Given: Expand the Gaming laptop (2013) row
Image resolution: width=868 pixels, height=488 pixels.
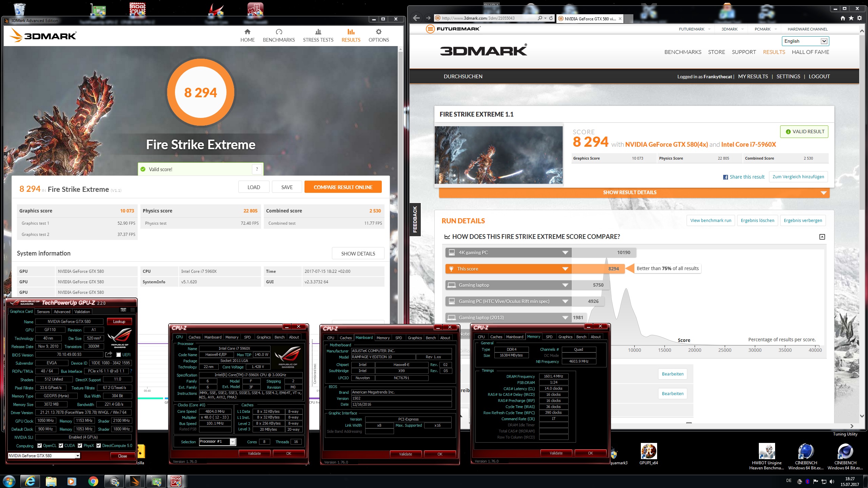Looking at the screenshot, I should click(x=565, y=318).
